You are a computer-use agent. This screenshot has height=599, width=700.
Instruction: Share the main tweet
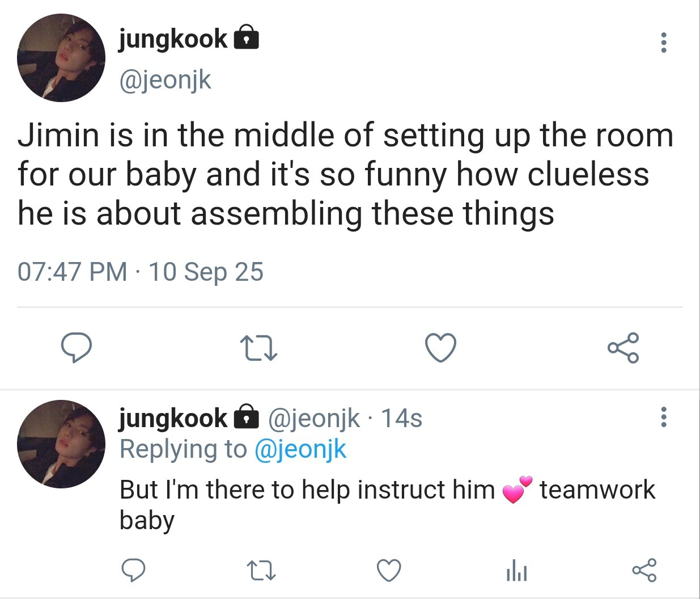click(x=623, y=348)
